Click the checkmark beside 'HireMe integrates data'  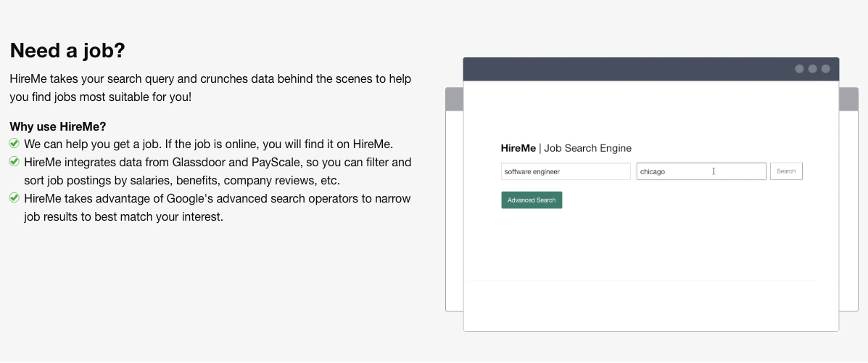point(15,162)
